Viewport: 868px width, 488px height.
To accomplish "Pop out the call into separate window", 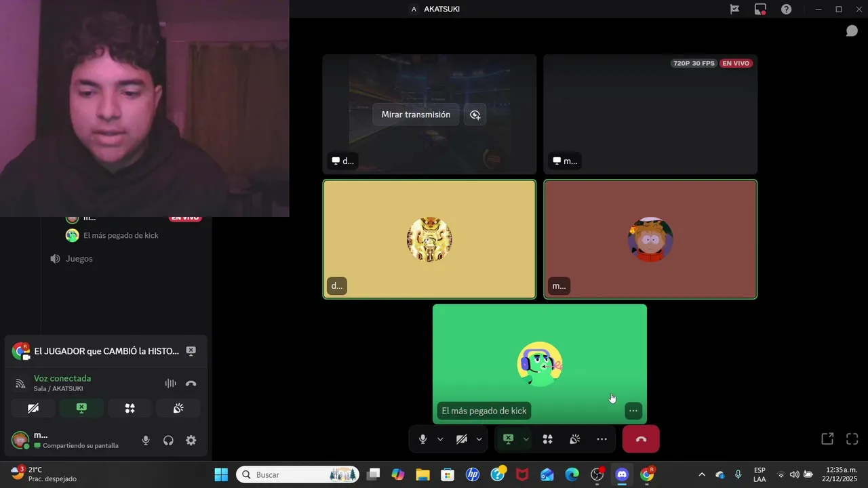I will pyautogui.click(x=827, y=439).
